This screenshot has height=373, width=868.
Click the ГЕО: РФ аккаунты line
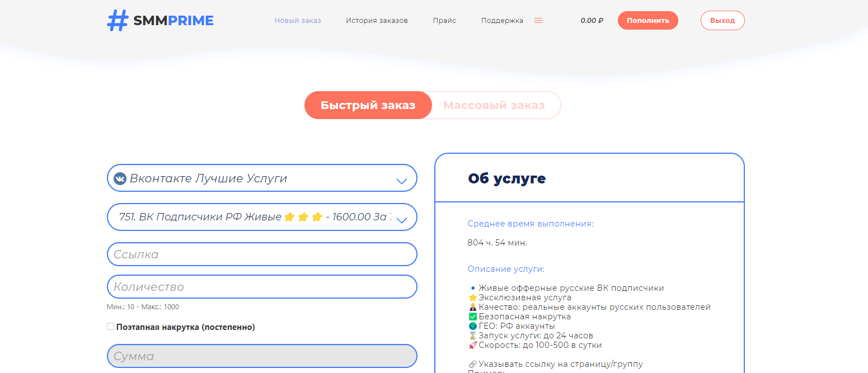tap(512, 326)
